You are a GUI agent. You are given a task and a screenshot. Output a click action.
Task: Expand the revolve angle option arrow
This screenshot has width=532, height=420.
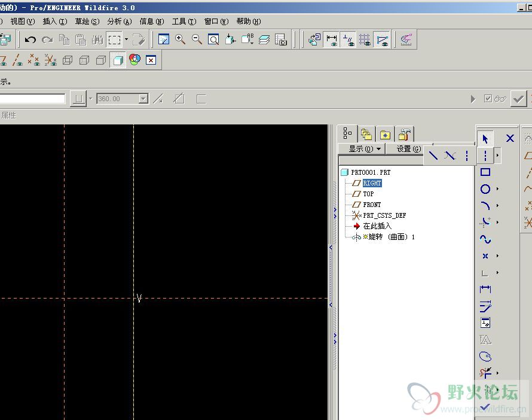pyautogui.click(x=91, y=99)
